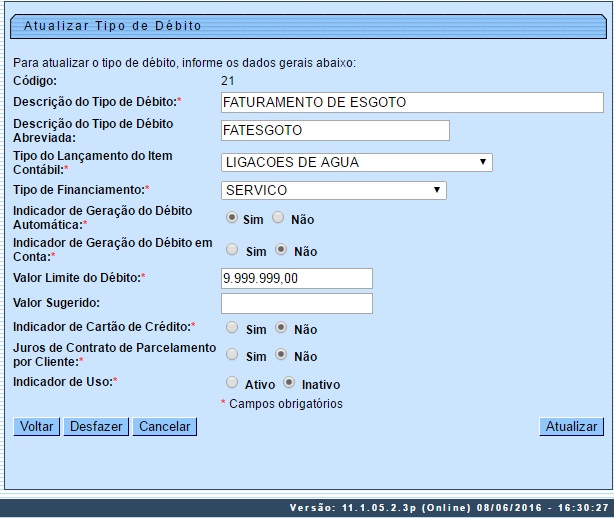
Task: Choose Sim for Geração do Débito em Conta
Action: [232, 250]
